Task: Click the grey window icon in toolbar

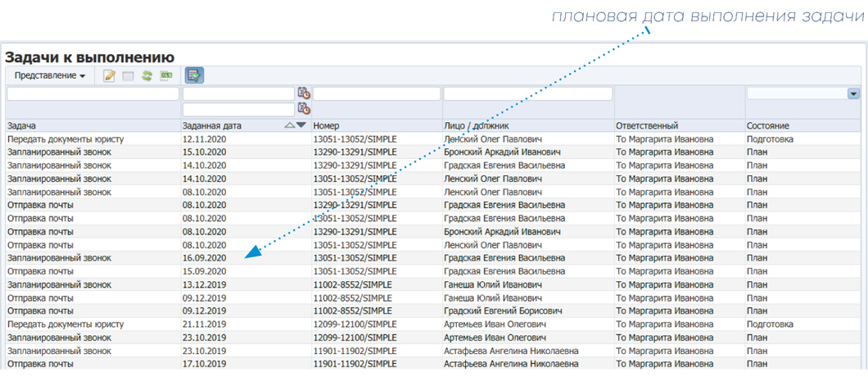Action: [x=128, y=76]
